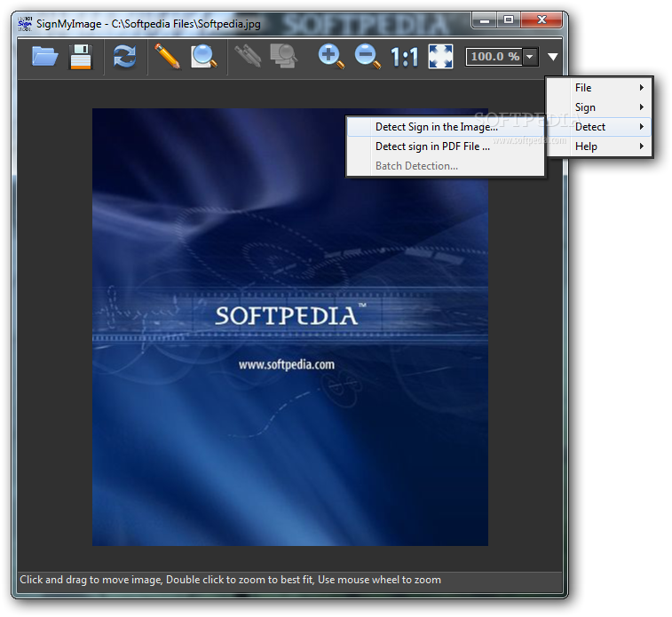Click the disabled Batch Detection... entry
672x617 pixels.
click(446, 166)
